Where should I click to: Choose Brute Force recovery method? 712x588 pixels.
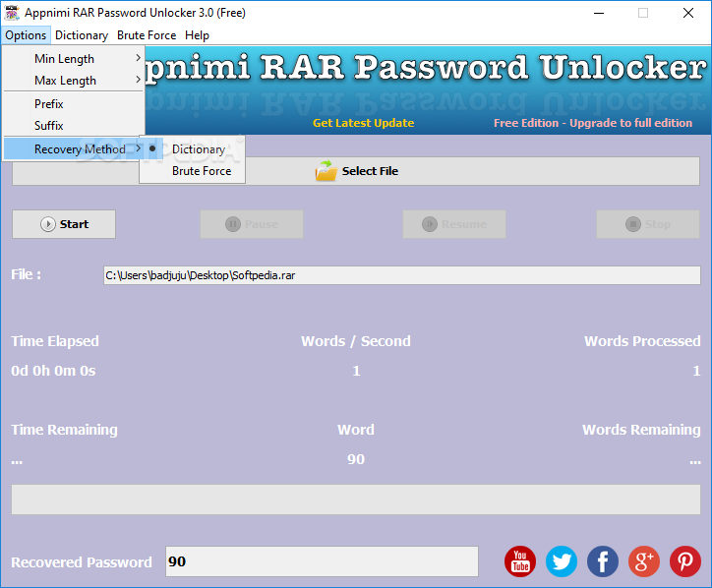(192, 171)
